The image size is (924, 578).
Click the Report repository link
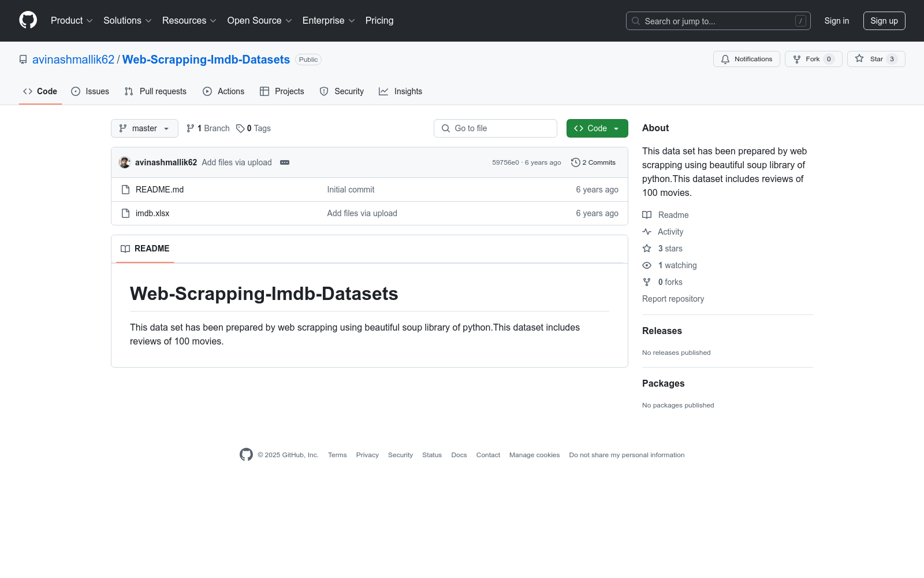tap(673, 299)
